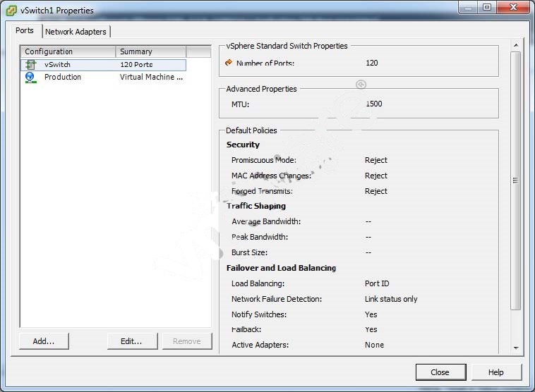Click the Summary column header
This screenshot has width=535, height=392.
tap(151, 51)
